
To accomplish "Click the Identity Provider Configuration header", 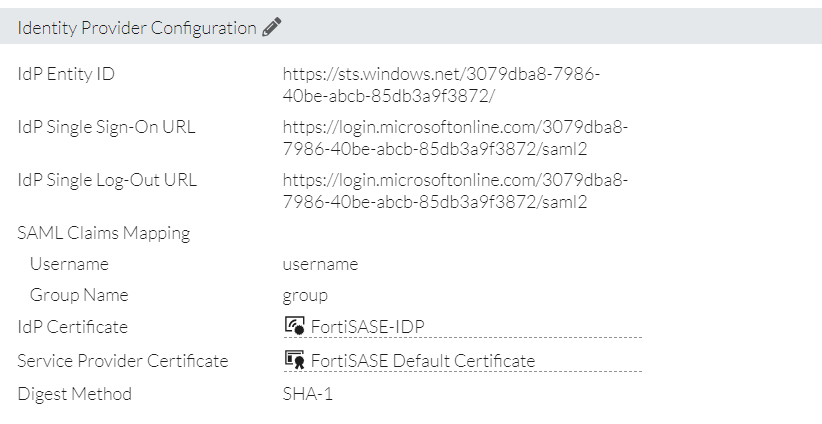I will coord(137,28).
